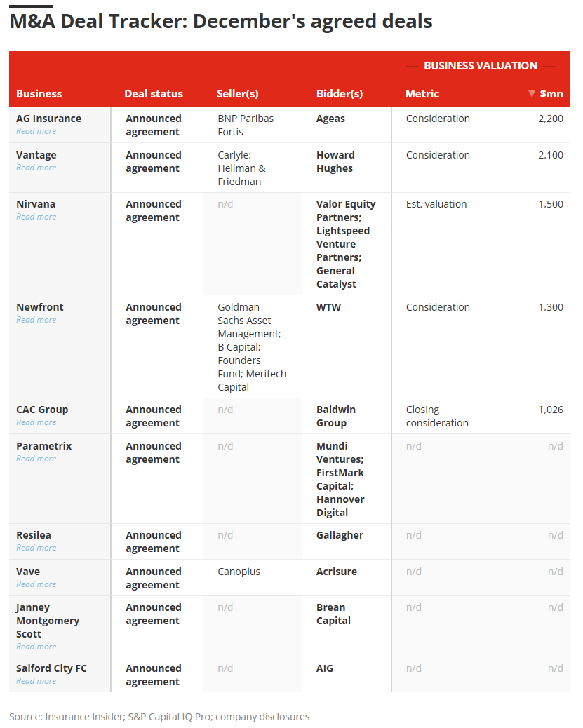The image size is (583, 728).
Task: Click Read more for Janney Montgomery Scott
Action: pos(36,647)
